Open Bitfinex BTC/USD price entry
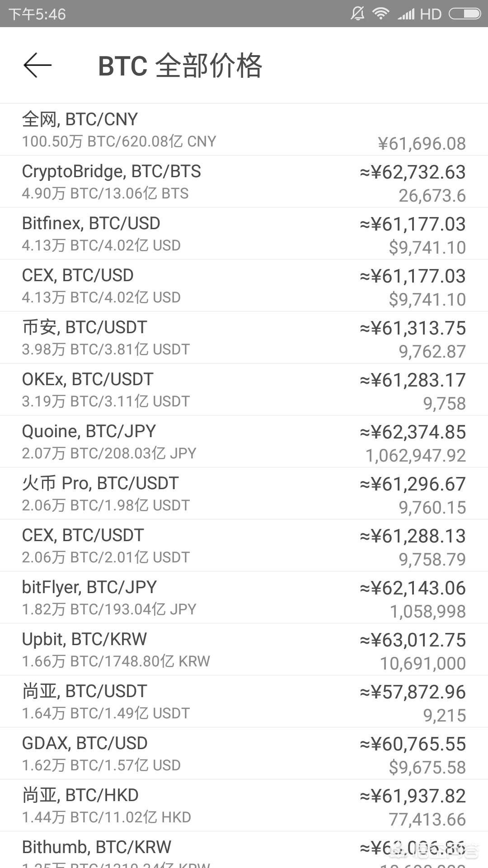Viewport: 488px width, 868px height. pyautogui.click(x=244, y=234)
